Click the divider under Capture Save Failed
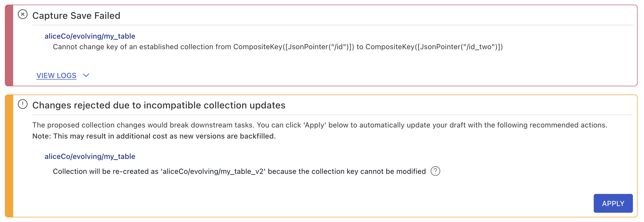Screen dimensions: 644x222 333,25
